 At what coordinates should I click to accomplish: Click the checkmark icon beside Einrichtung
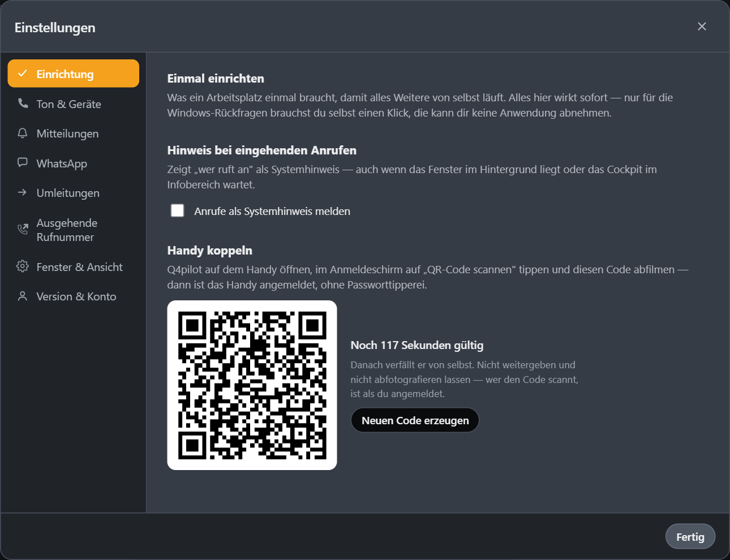tap(23, 74)
